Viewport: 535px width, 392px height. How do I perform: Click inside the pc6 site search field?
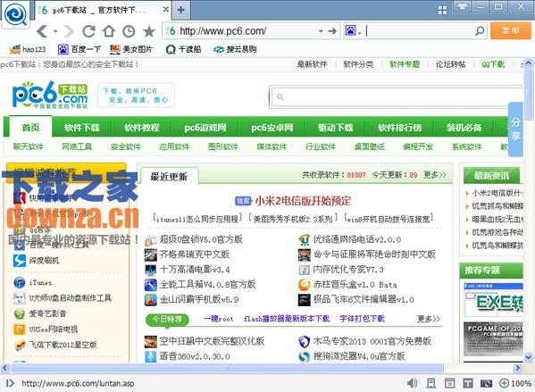(x=396, y=97)
